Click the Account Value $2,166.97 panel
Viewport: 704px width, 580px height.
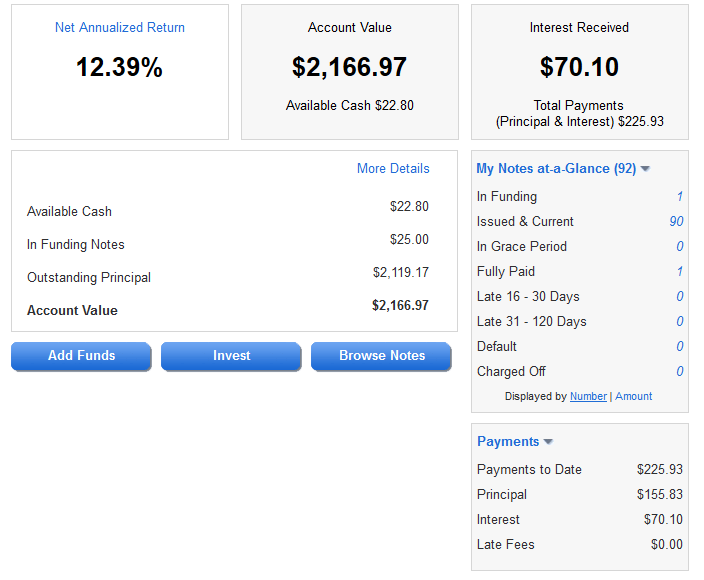coord(349,72)
